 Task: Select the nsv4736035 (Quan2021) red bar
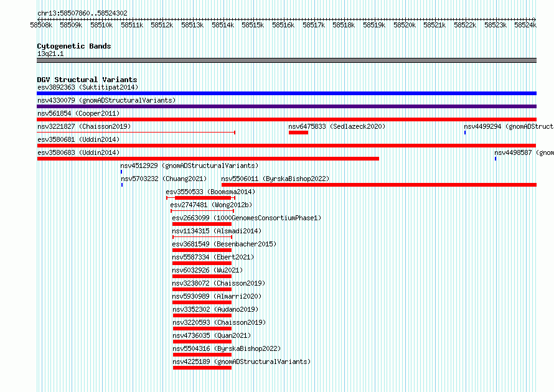(x=202, y=342)
